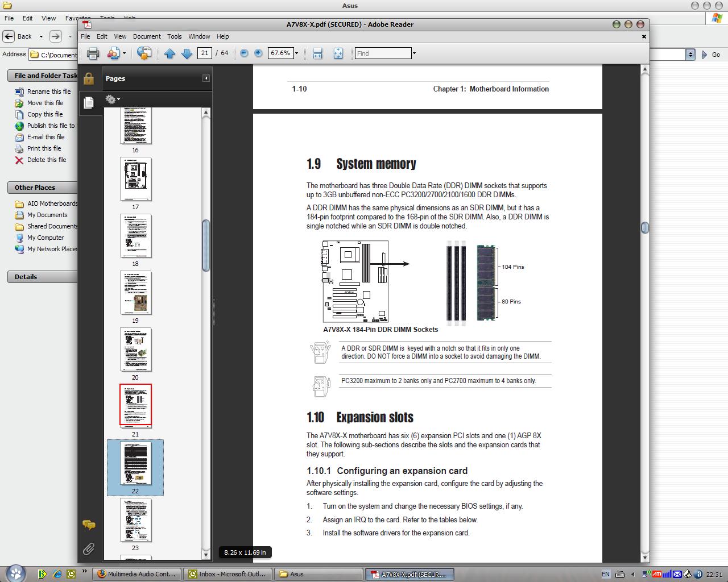Select page 18 thumbnail

point(135,236)
